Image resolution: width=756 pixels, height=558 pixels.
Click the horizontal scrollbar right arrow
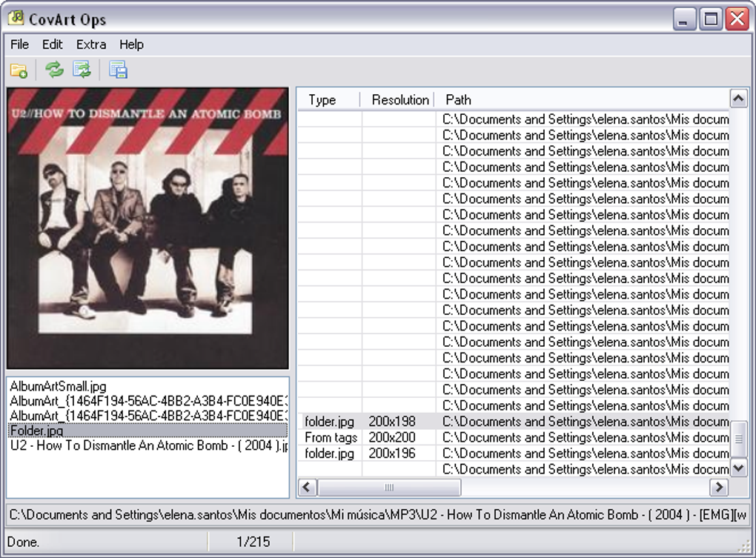pos(719,487)
